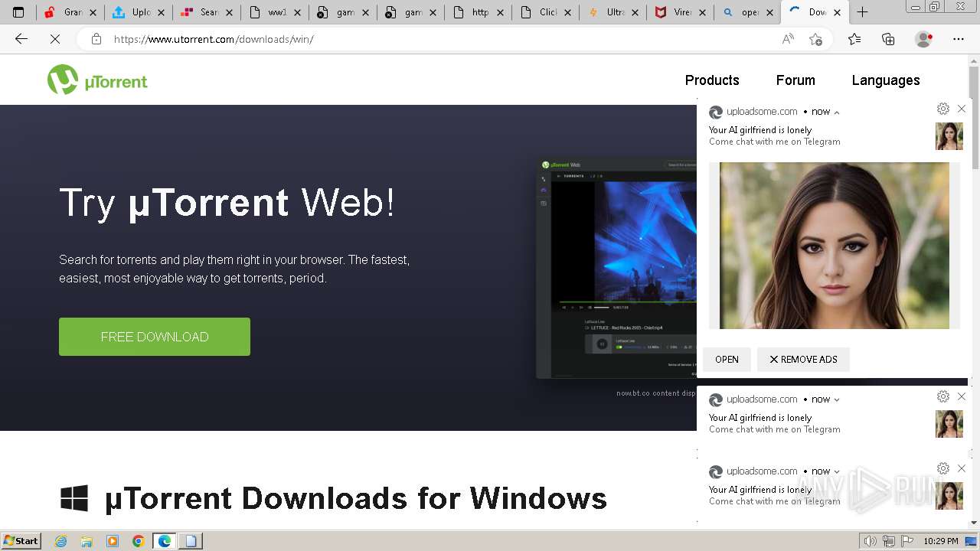This screenshot has width=980, height=551.
Task: Open the Forum link
Action: 795,80
